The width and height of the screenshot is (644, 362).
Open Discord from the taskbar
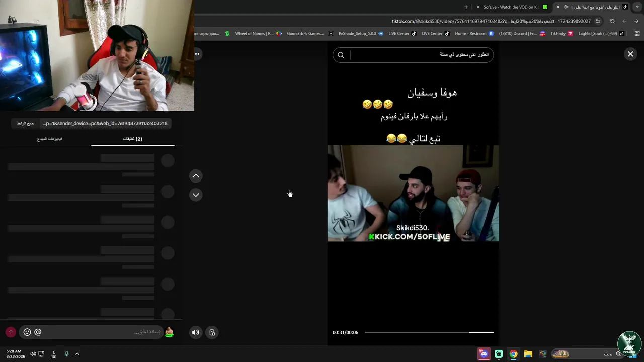(x=484, y=354)
